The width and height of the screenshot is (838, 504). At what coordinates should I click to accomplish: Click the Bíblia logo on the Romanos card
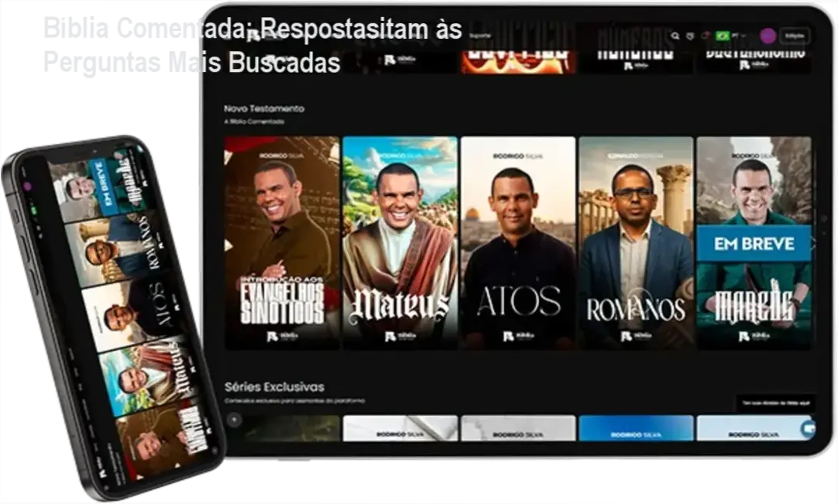click(x=636, y=336)
